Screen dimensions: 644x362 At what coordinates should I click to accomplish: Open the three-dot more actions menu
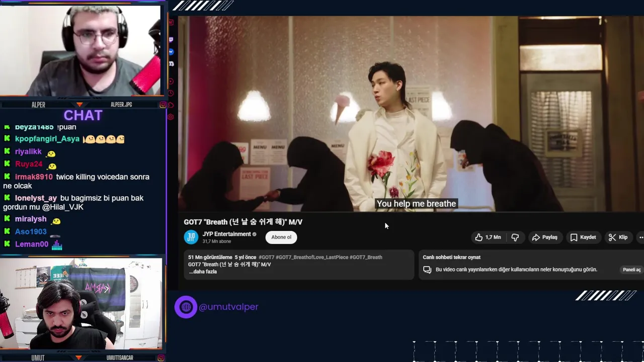[x=640, y=237]
